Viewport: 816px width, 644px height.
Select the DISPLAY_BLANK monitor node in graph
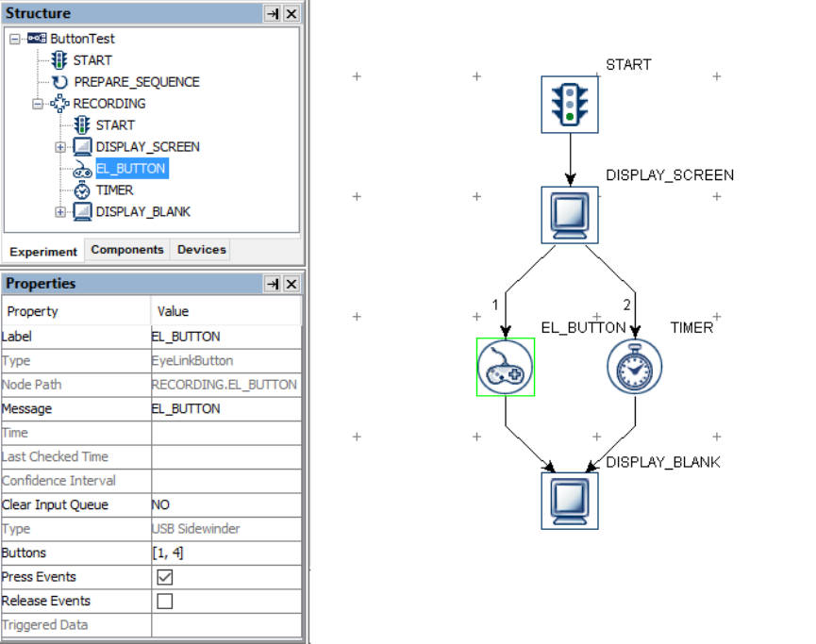click(570, 501)
